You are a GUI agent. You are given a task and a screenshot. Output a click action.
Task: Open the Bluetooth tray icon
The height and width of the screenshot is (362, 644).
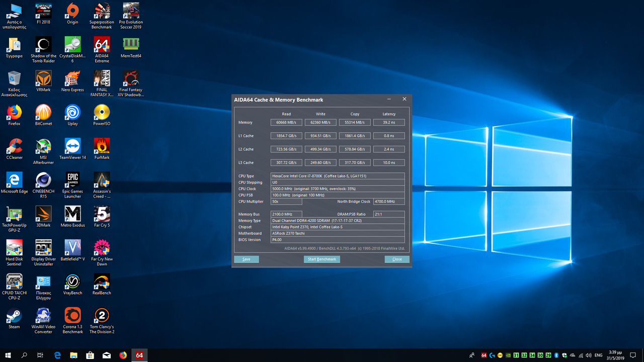tap(556, 355)
